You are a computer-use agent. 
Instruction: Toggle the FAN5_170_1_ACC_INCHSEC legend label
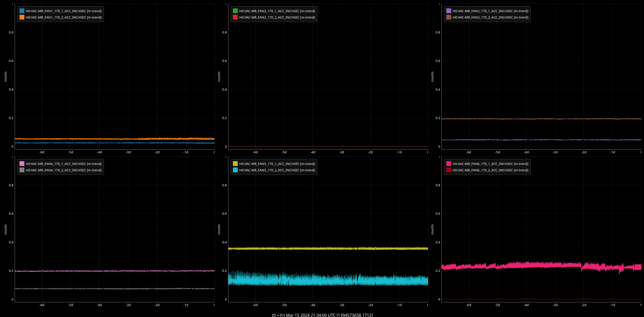point(277,164)
